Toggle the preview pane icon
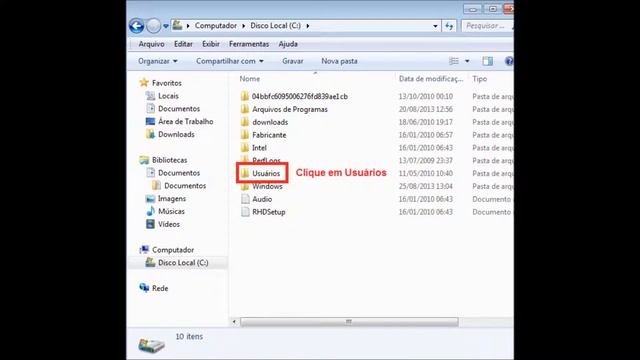This screenshot has height=360, width=640. [487, 61]
